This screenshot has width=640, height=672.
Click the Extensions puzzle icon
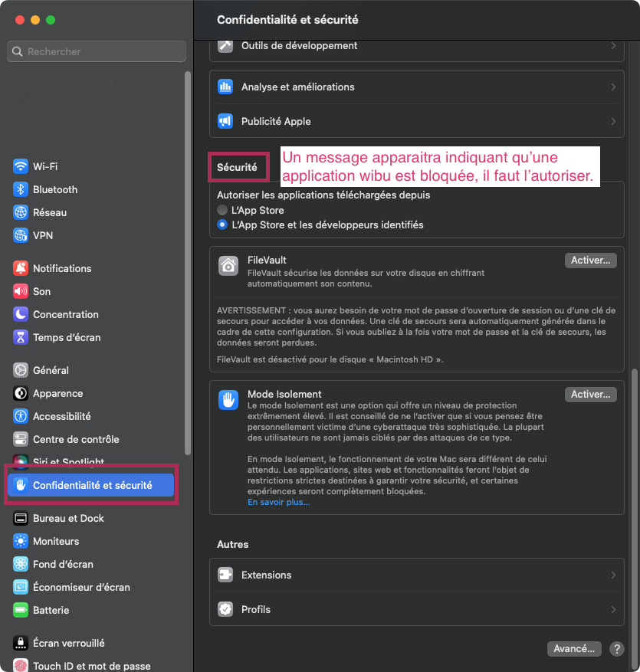pos(225,575)
